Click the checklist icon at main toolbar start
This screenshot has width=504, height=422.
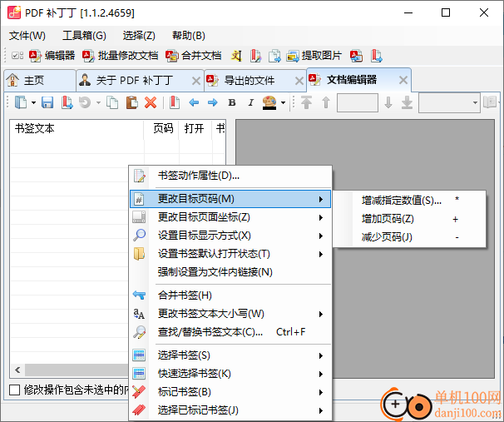pyautogui.click(x=17, y=56)
